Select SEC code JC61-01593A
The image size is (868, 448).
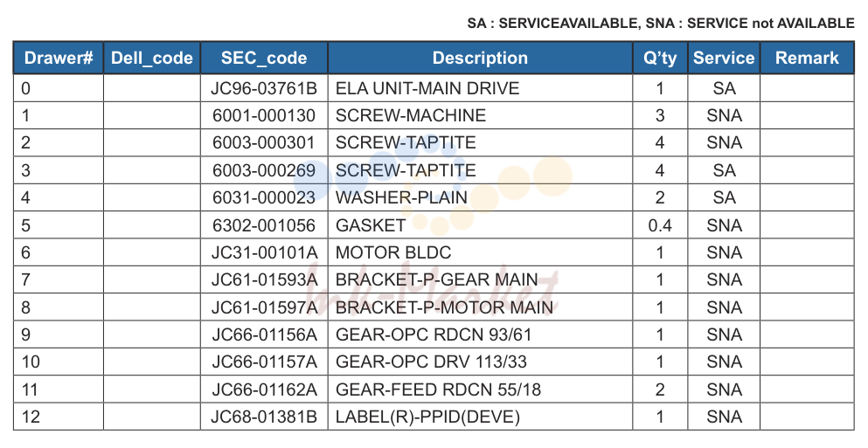click(x=264, y=279)
